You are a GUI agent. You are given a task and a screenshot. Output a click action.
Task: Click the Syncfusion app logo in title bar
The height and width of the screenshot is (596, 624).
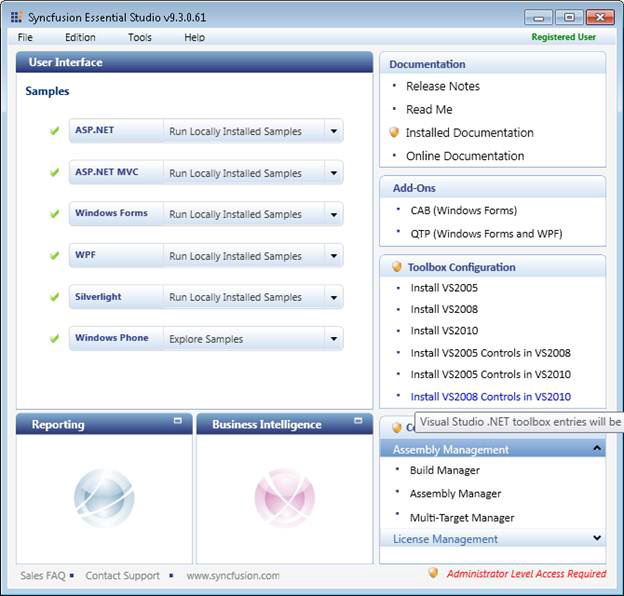tap(16, 17)
